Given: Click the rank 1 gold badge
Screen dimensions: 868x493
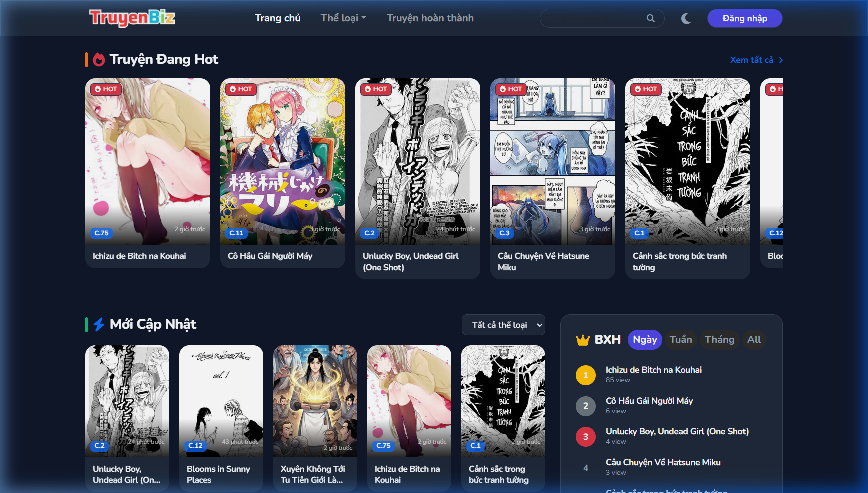Looking at the screenshot, I should click(x=585, y=375).
